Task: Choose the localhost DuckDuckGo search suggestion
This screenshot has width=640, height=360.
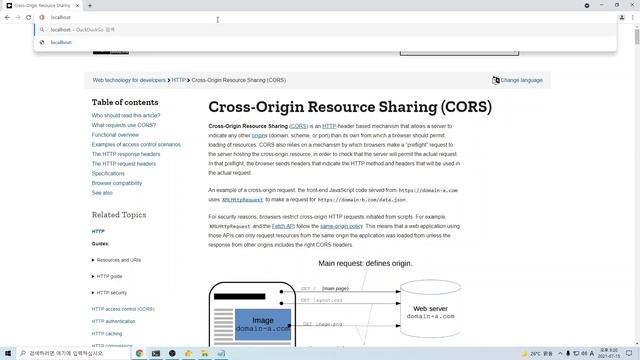Action: 325,30
